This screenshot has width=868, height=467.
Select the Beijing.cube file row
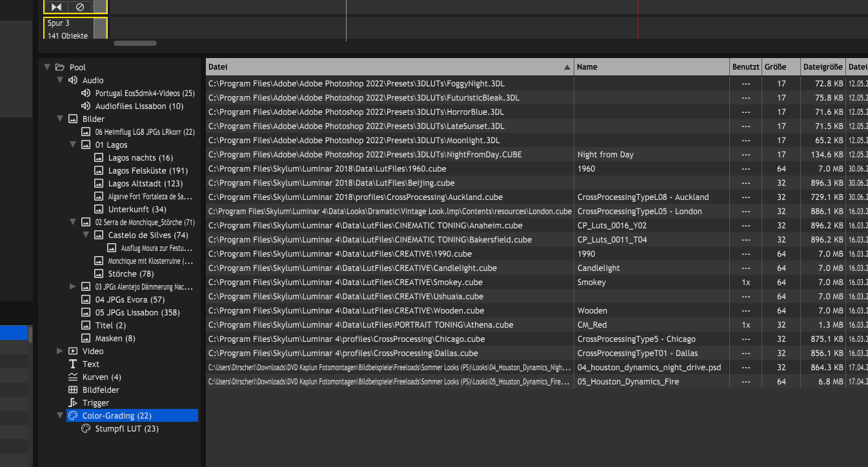click(537, 183)
